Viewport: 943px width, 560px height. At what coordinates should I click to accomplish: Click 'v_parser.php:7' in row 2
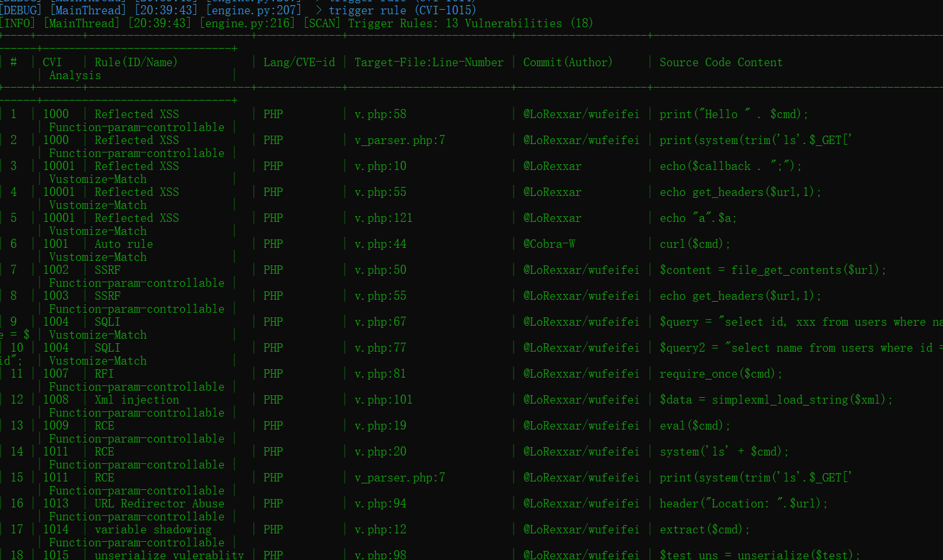[400, 140]
